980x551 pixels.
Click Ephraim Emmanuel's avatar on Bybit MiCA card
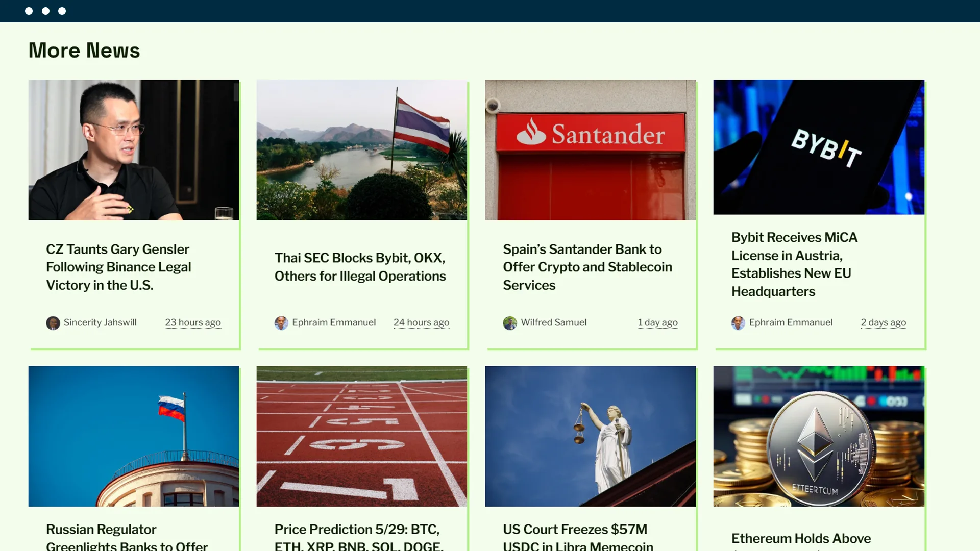[x=738, y=323]
